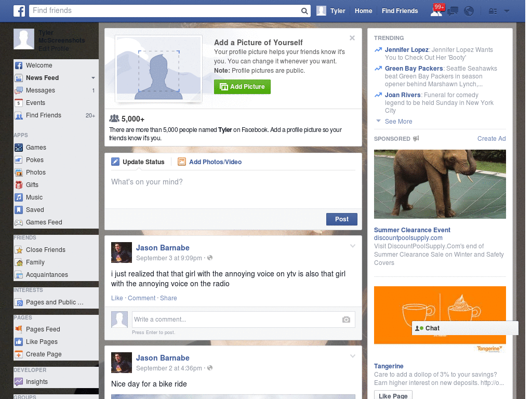The image size is (532, 399).
Task: Click the Facebook logo icon
Action: click(19, 11)
